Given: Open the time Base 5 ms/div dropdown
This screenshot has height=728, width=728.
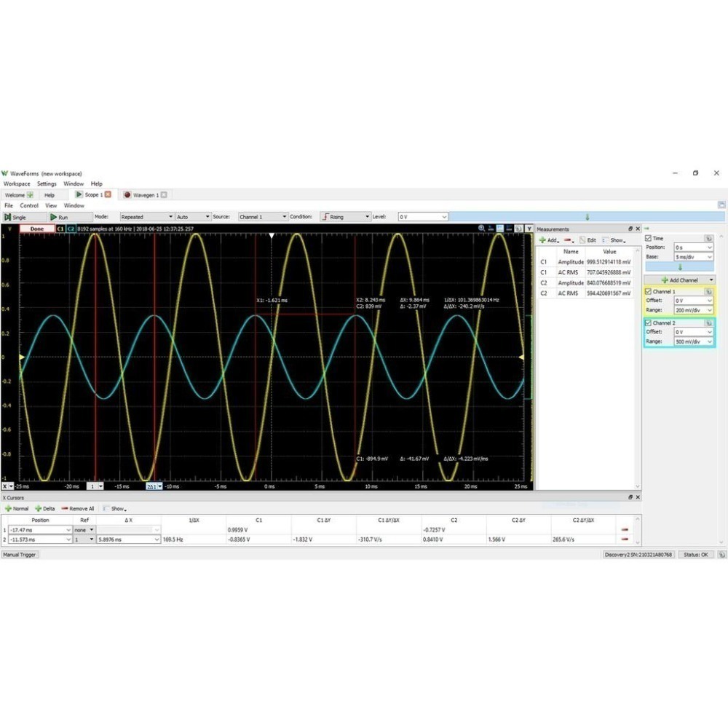Looking at the screenshot, I should click(693, 257).
